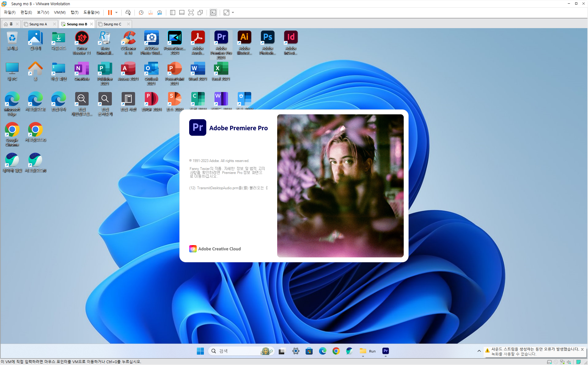Switch to Unity mode icon

click(x=200, y=13)
